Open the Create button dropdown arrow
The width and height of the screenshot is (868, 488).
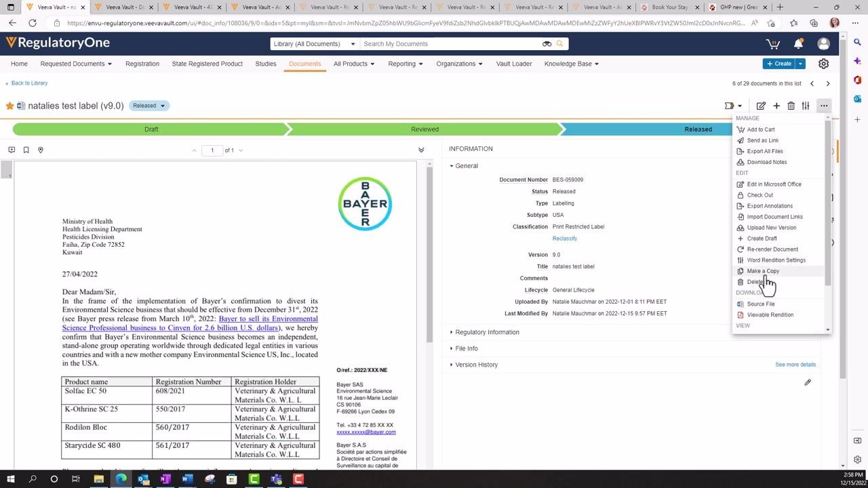[800, 64]
